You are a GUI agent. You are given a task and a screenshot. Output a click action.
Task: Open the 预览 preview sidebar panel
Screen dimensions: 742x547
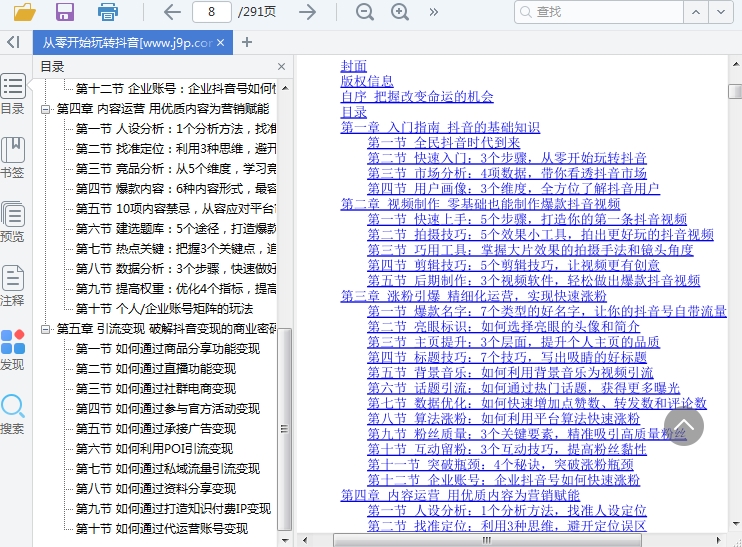[x=13, y=221]
